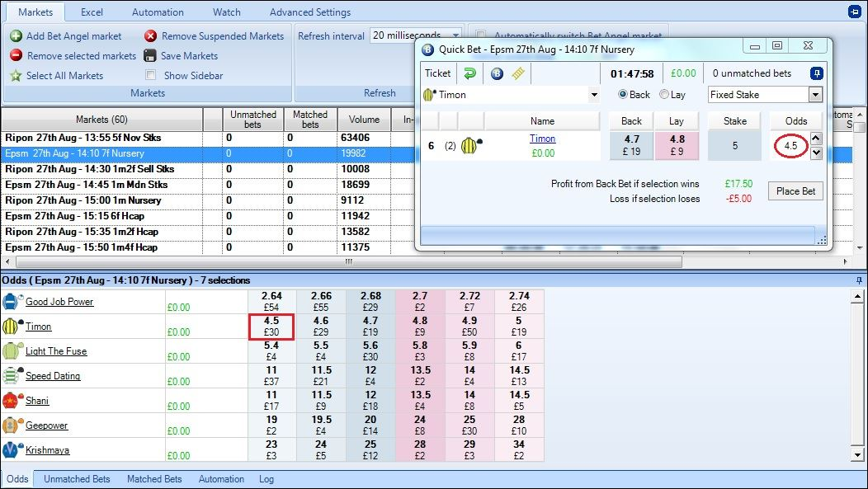
Task: Click the Timon link in the Quick Bet row
Action: 543,139
